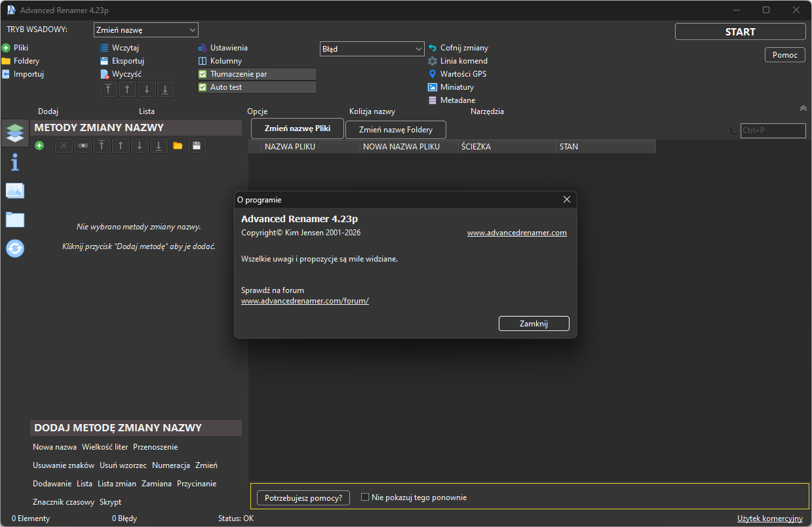Move method to bottom in methods toolbar
This screenshot has width=812, height=527.
159,146
